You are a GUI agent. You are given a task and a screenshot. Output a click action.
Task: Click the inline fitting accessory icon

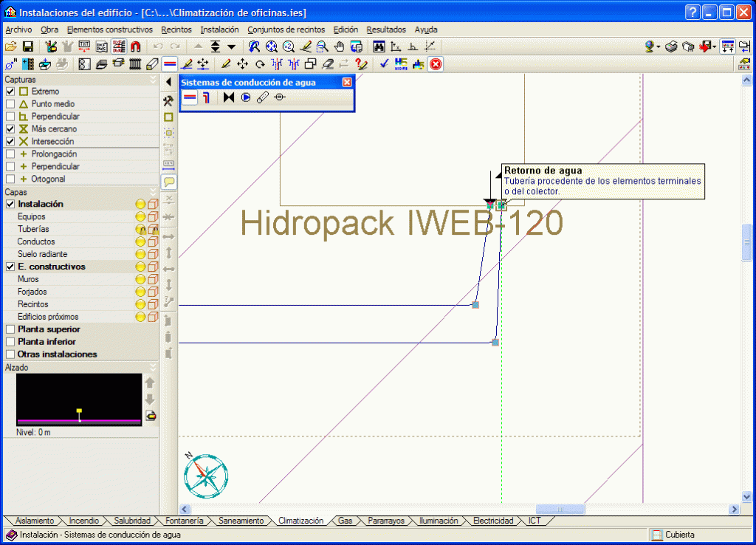[280, 97]
